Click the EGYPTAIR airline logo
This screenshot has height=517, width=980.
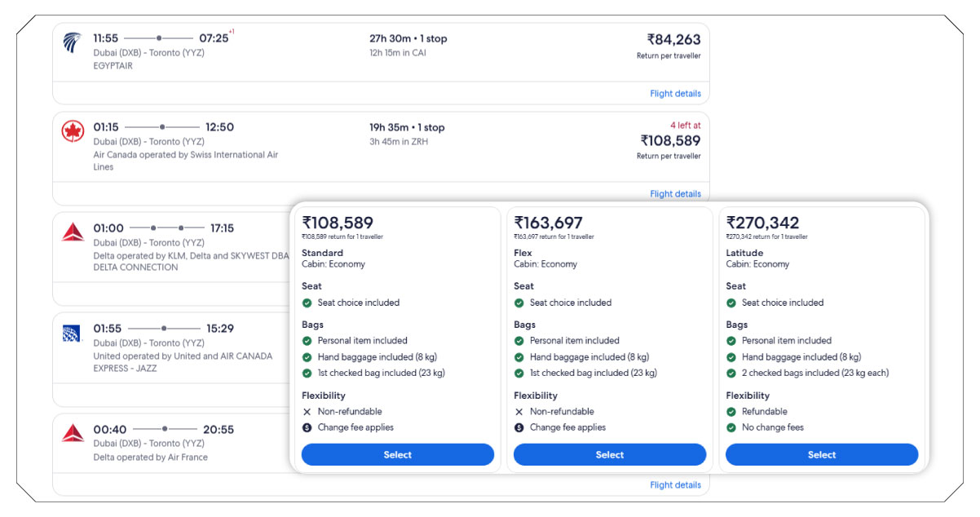[x=73, y=42]
